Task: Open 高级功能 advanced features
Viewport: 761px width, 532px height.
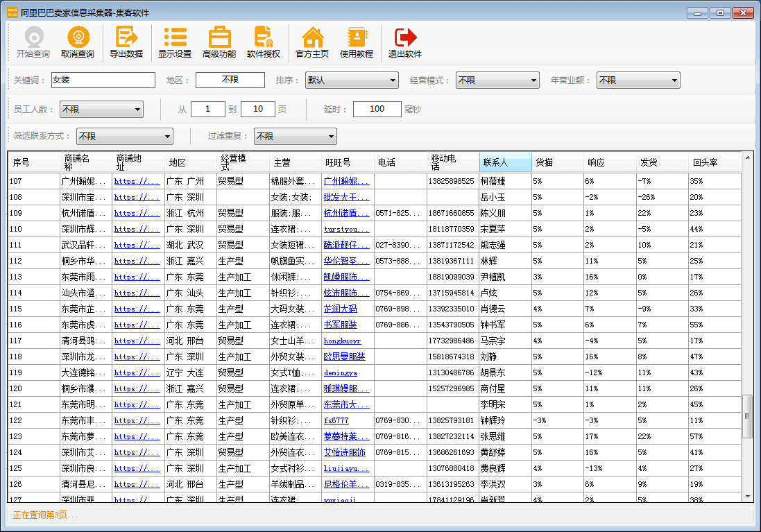Action: (219, 42)
